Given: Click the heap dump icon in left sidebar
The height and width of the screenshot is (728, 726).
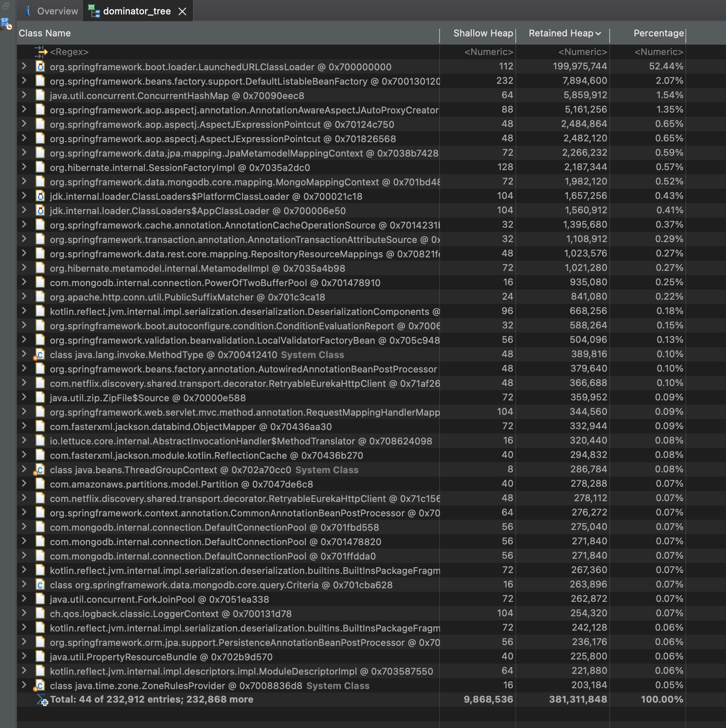Looking at the screenshot, I should [x=6, y=24].
